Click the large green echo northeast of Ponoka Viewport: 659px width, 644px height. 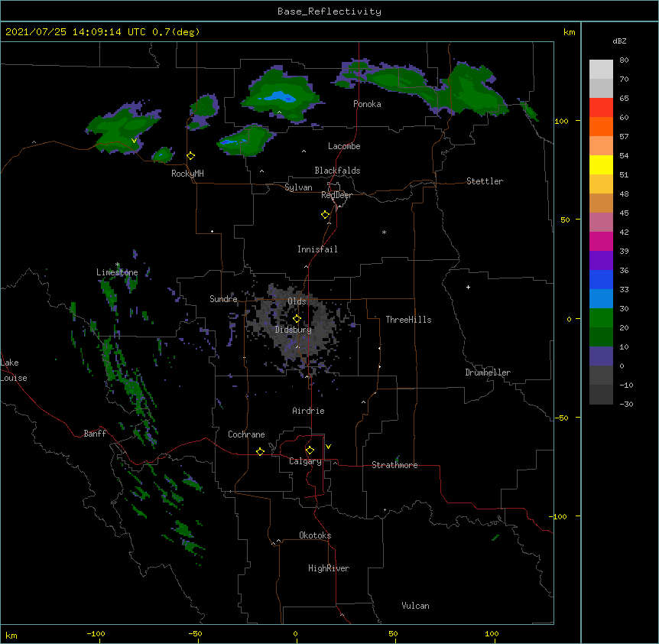(x=472, y=90)
